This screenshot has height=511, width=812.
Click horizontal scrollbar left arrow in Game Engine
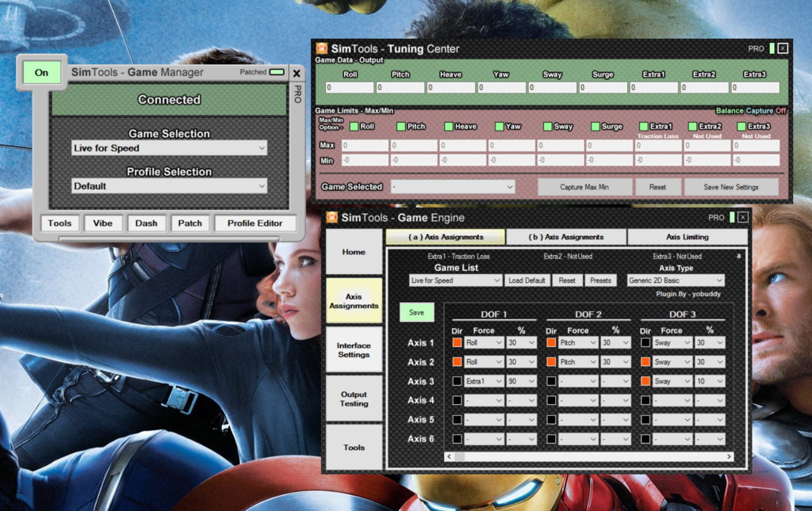(x=449, y=456)
